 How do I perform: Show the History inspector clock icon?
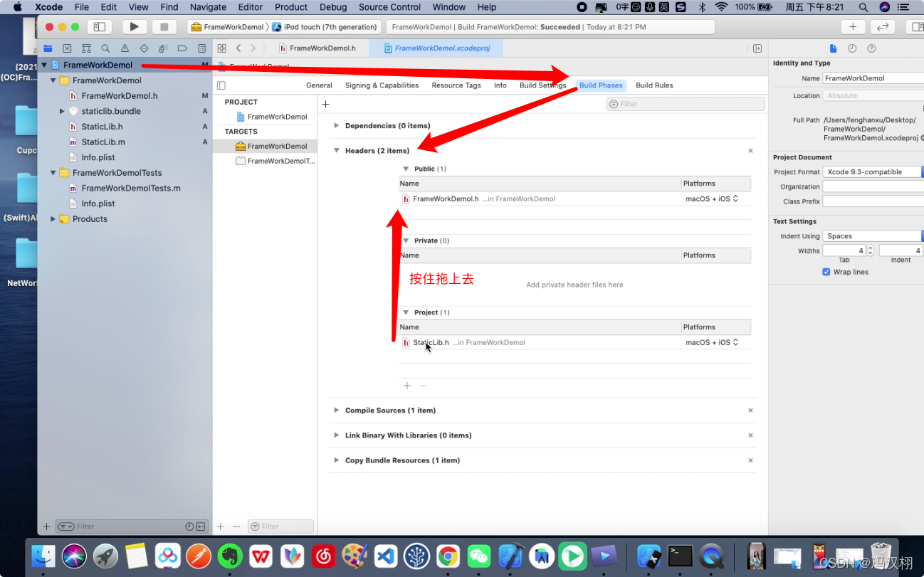(852, 48)
